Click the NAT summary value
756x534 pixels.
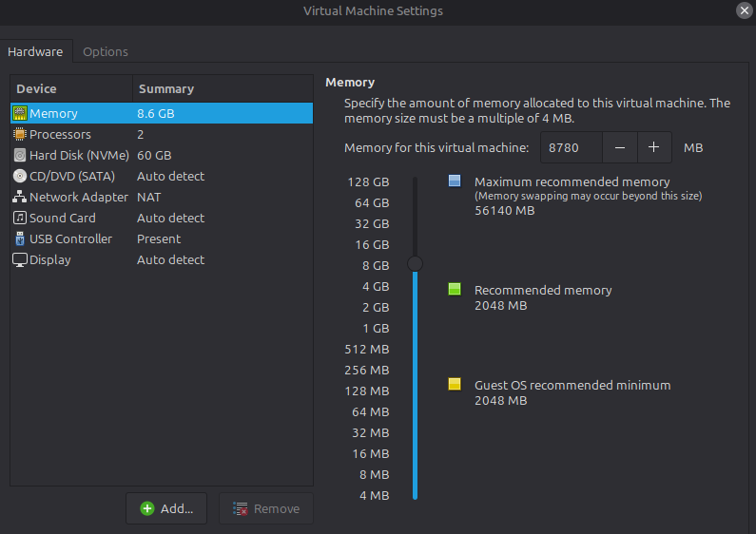coord(149,197)
